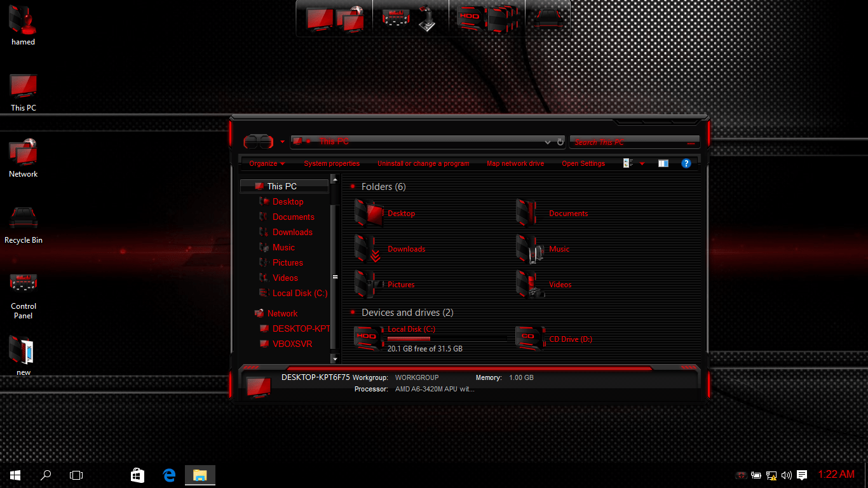Open the Organize dropdown menu
The width and height of the screenshot is (868, 488).
point(265,163)
